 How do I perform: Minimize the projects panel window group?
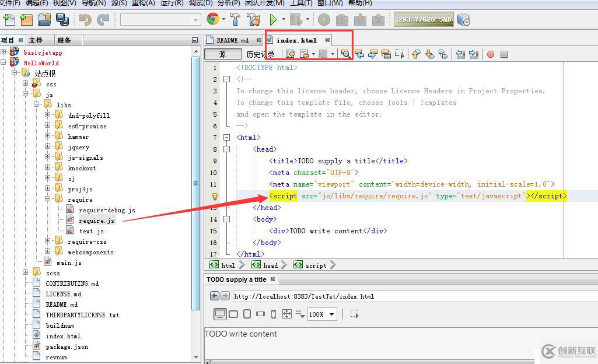(195, 40)
